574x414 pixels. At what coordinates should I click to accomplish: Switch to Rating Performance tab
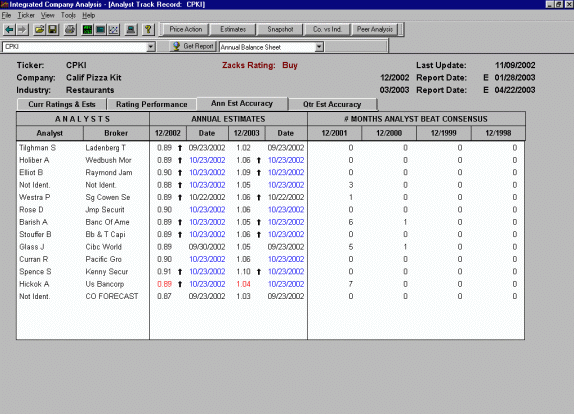pos(152,104)
